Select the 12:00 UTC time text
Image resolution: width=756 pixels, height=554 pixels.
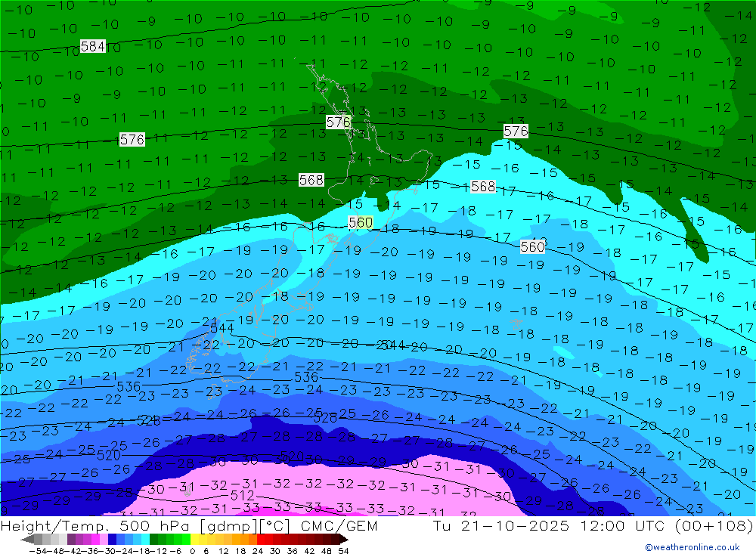pyautogui.click(x=622, y=525)
